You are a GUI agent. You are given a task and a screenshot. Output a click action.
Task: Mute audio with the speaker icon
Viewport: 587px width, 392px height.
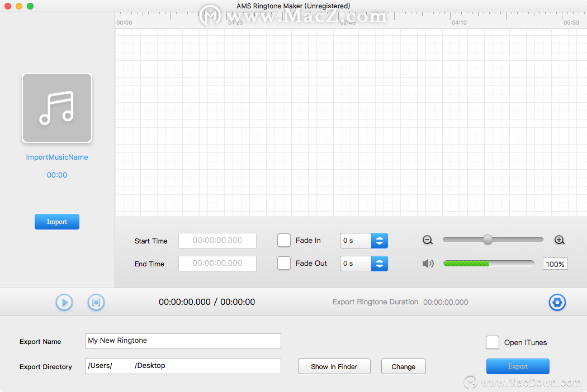428,264
